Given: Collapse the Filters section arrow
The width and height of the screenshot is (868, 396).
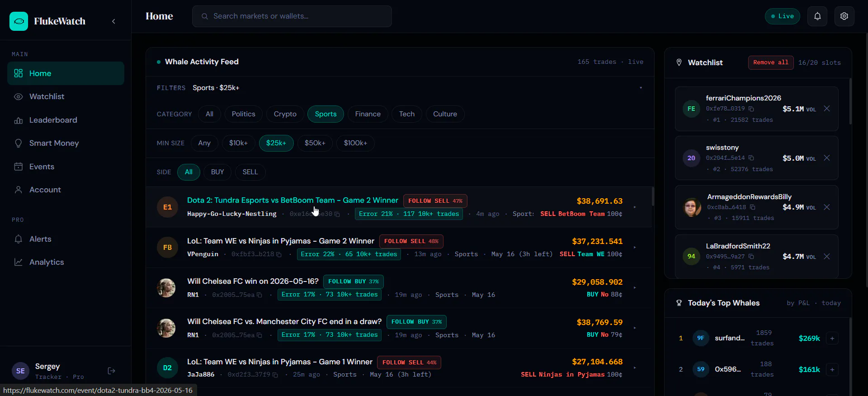Looking at the screenshot, I should (x=641, y=88).
